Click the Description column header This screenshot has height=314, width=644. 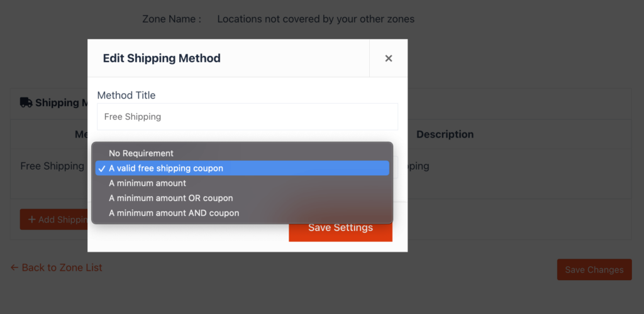445,134
